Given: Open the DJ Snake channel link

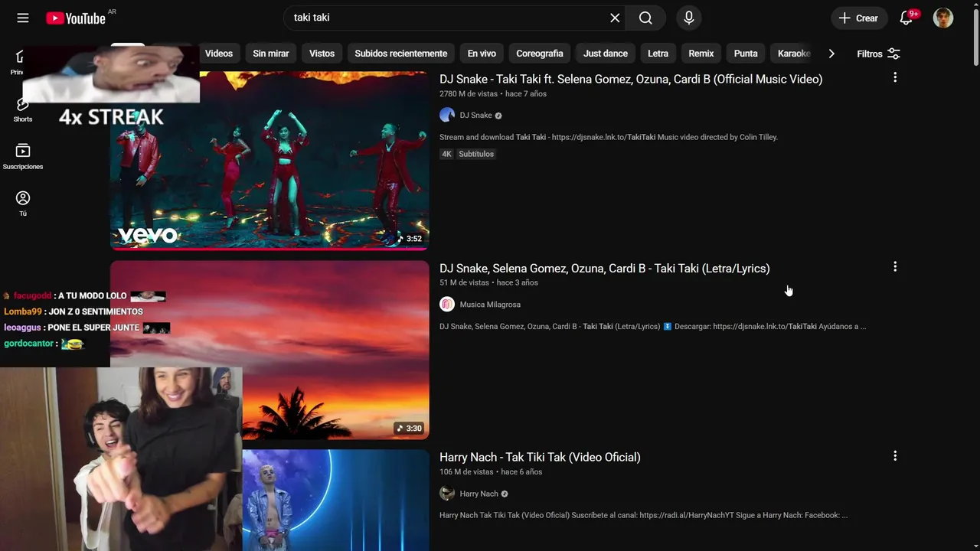Looking at the screenshot, I should 475,116.
